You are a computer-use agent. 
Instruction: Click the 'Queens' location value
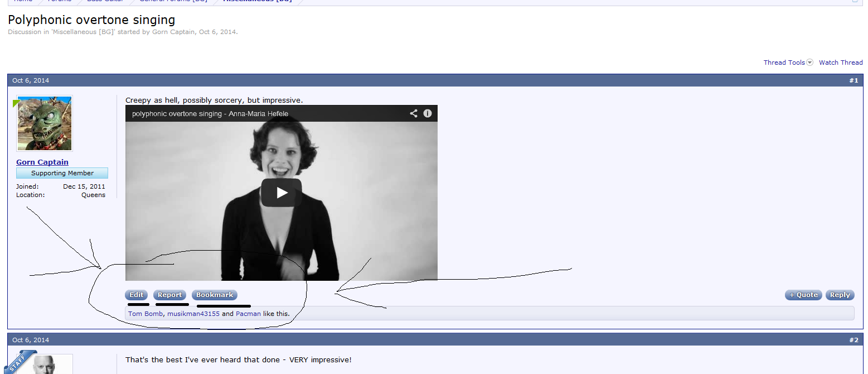[x=93, y=195]
